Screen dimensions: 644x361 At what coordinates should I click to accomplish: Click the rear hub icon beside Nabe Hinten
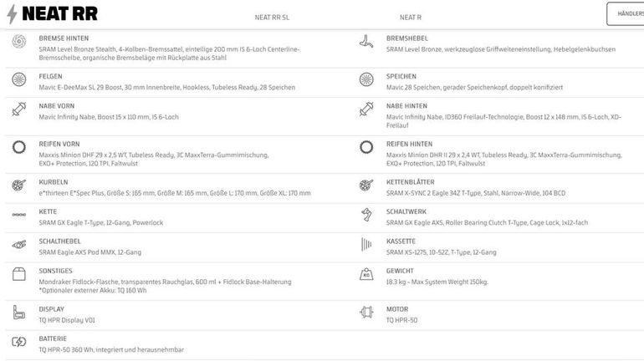click(366, 109)
